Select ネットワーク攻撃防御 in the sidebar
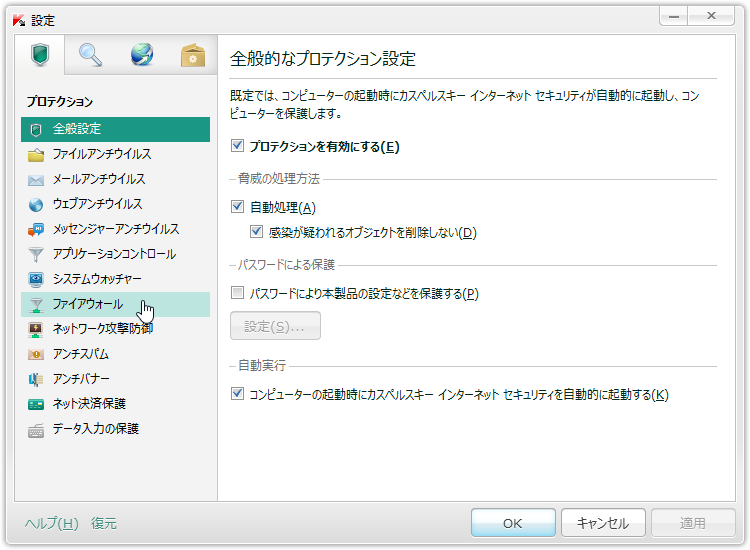Image resolution: width=750 pixels, height=550 pixels. pos(115,329)
